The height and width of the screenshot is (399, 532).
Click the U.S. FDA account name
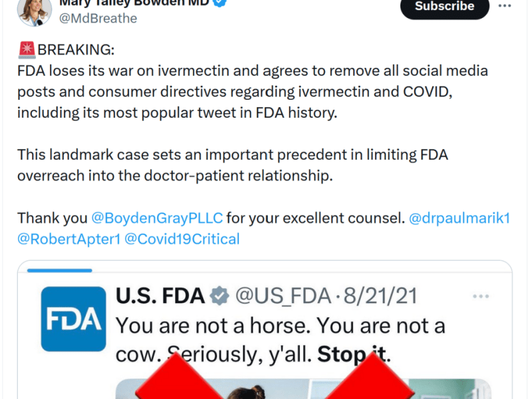160,296
